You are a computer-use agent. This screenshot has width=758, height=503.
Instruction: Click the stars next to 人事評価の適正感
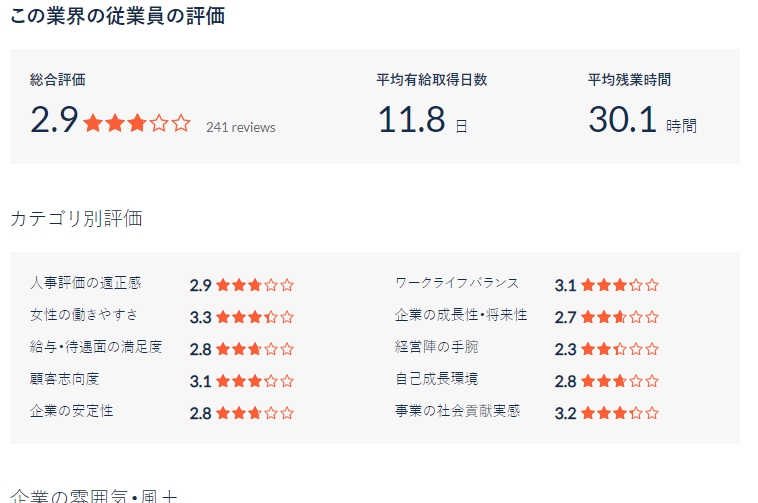255,285
